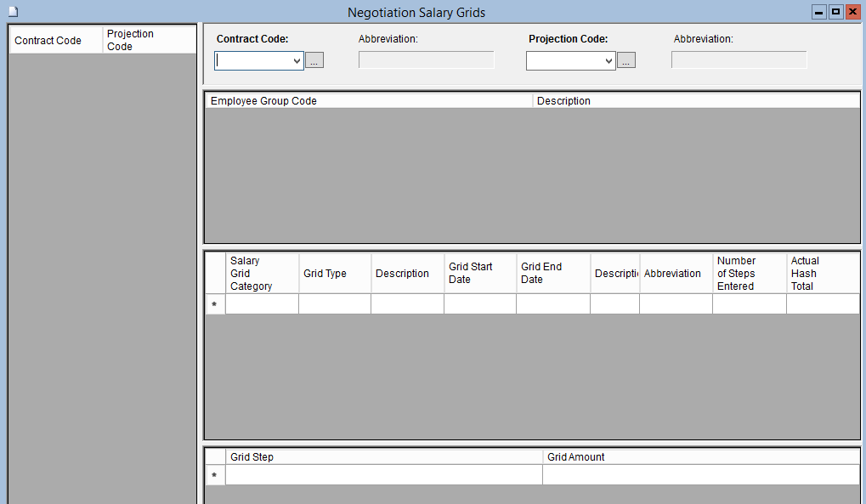The image size is (866, 504).
Task: Sort by the Employee Group Code column header
Action: (x=369, y=101)
